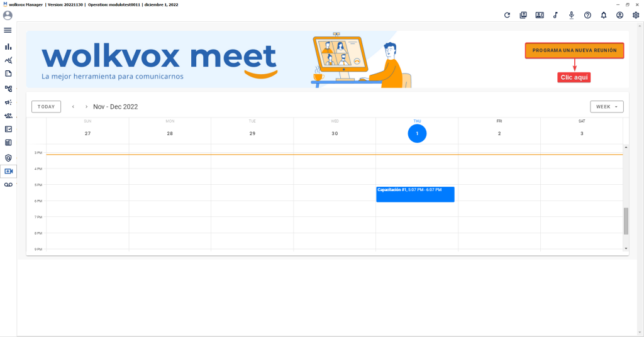Screen dimensions: 644x337
Task: Select Saturday 3 in calendar header
Action: click(x=582, y=133)
